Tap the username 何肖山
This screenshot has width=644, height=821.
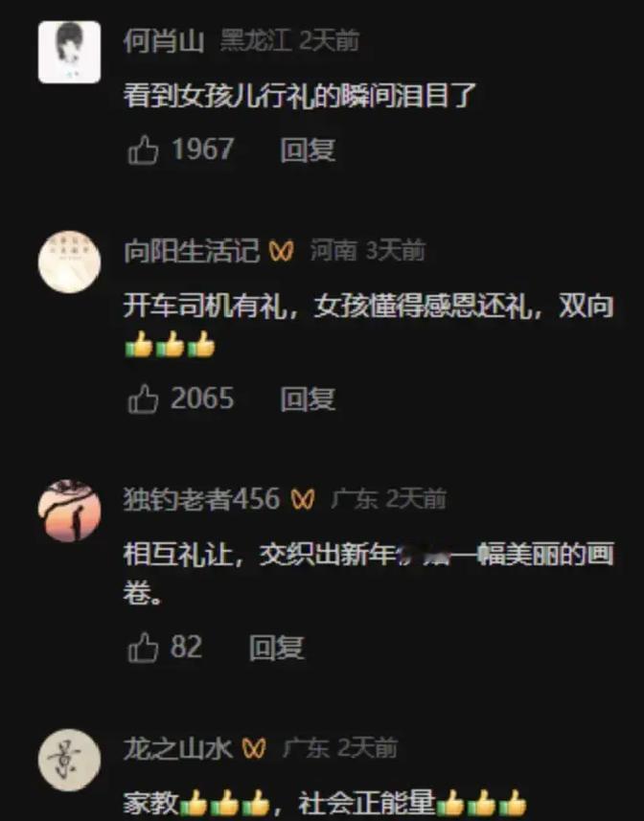[163, 40]
